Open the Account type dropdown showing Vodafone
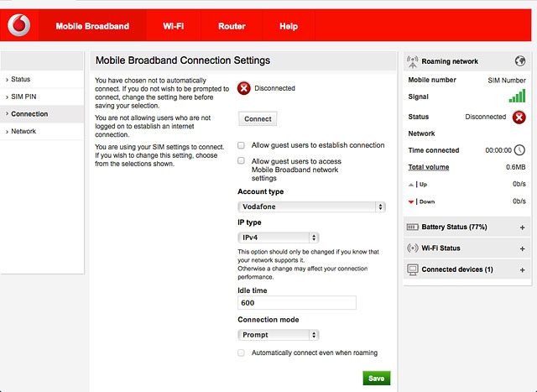 point(311,206)
